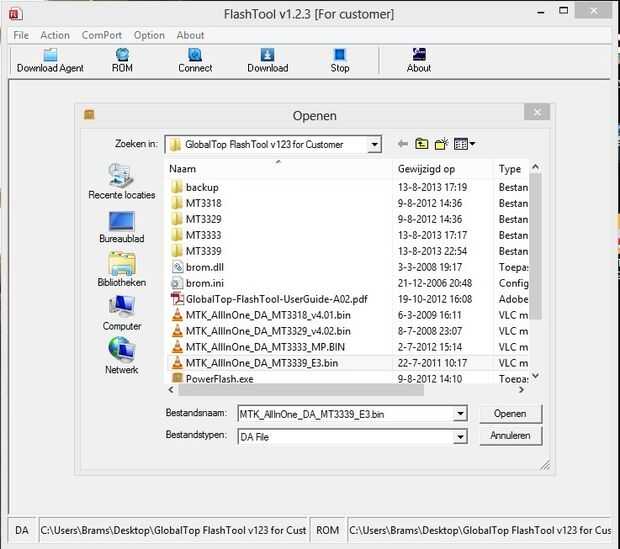Image resolution: width=620 pixels, height=549 pixels.
Task: Click the FlashTool app icon in title bar
Action: click(x=16, y=15)
